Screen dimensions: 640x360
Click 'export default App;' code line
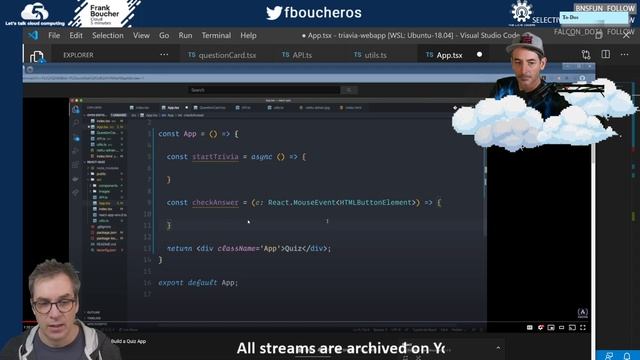coord(198,282)
